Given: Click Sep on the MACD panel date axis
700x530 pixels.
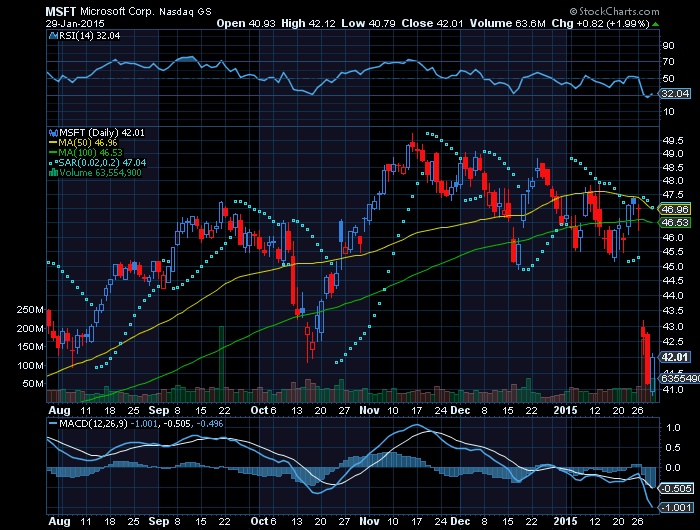Looking at the screenshot, I should [x=159, y=521].
